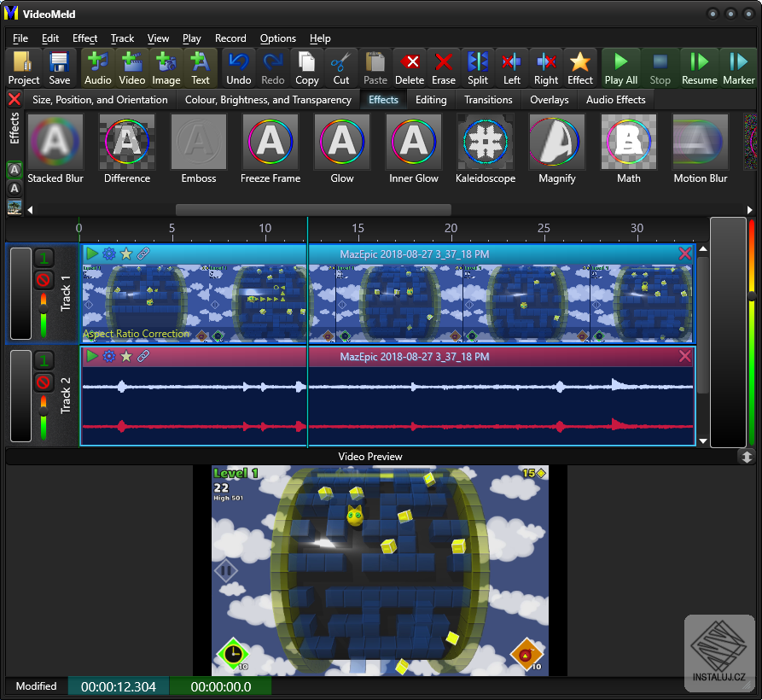Click the Copy toolbar icon
The height and width of the screenshot is (700, 762).
pos(307,68)
